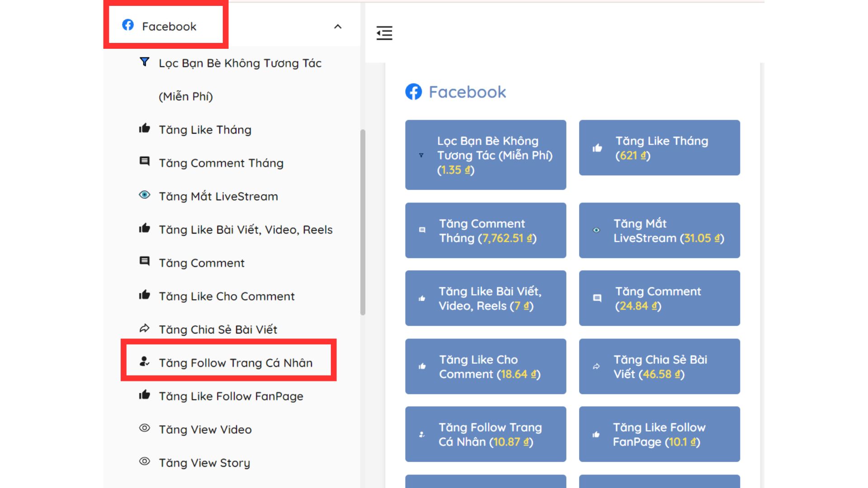Image resolution: width=868 pixels, height=488 pixels.
Task: Click eye icon on Tăng Mắt LiveStream card
Action: pyautogui.click(x=596, y=230)
